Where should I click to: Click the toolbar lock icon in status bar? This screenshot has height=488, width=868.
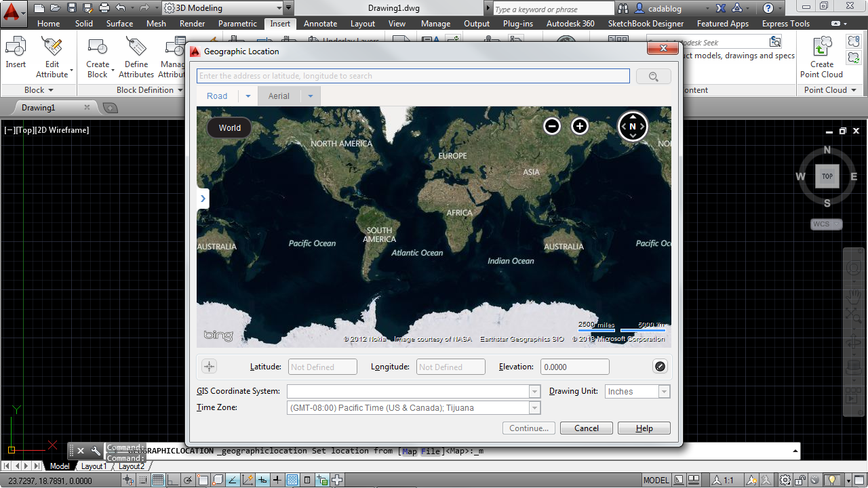[x=801, y=481]
